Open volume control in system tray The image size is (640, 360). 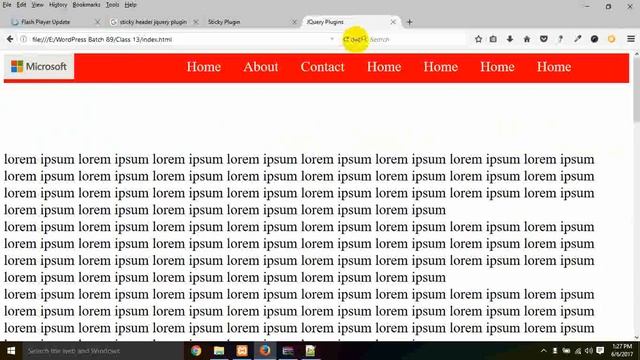click(589, 351)
